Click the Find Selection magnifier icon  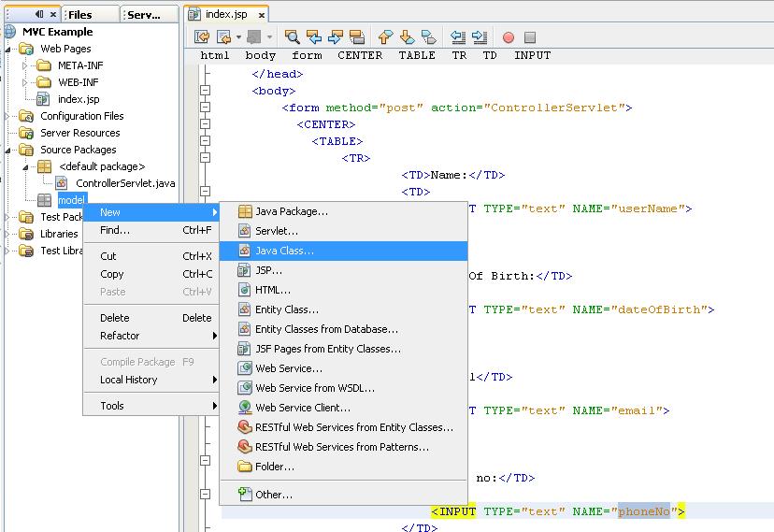point(292,37)
